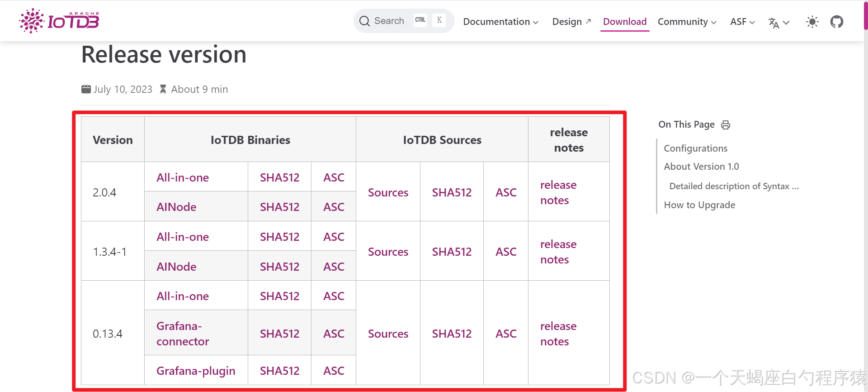Open the GitHub repository icon

click(837, 22)
